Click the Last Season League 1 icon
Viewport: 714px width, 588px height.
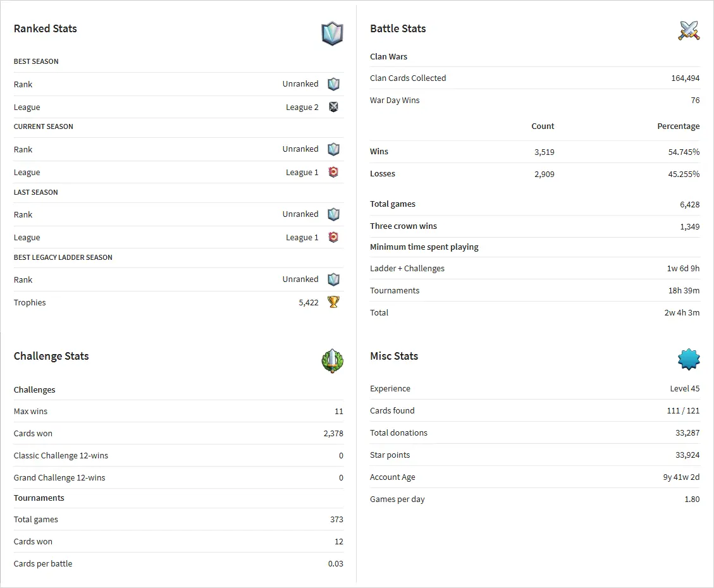click(x=334, y=237)
